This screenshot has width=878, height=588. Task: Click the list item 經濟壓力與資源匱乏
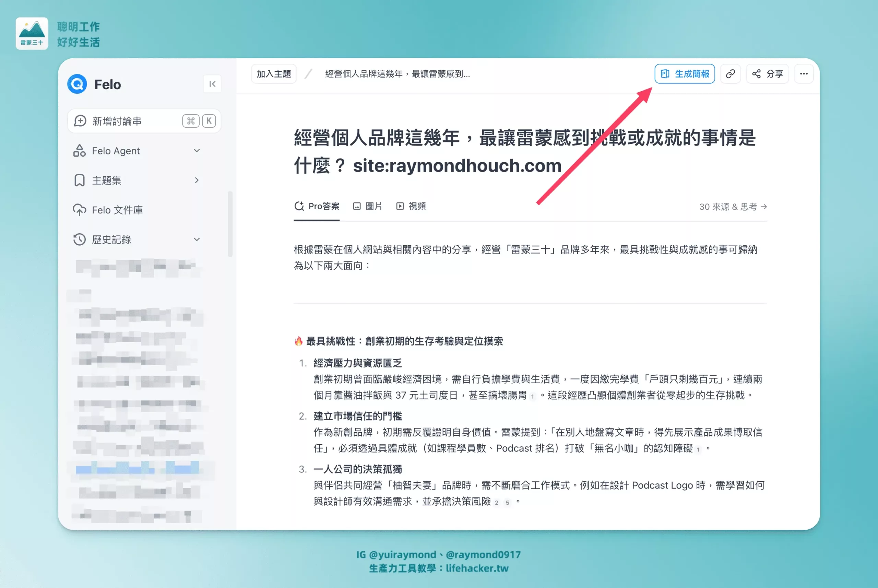(358, 363)
